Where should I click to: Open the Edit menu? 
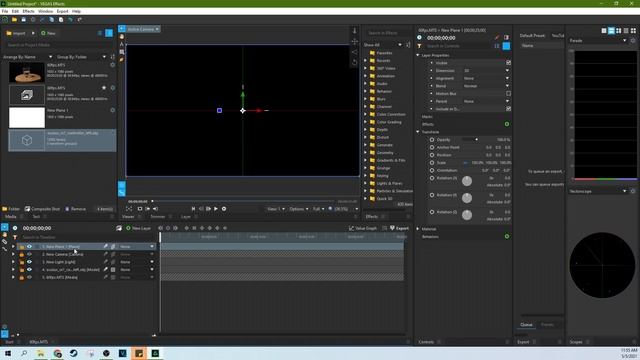click(15, 11)
